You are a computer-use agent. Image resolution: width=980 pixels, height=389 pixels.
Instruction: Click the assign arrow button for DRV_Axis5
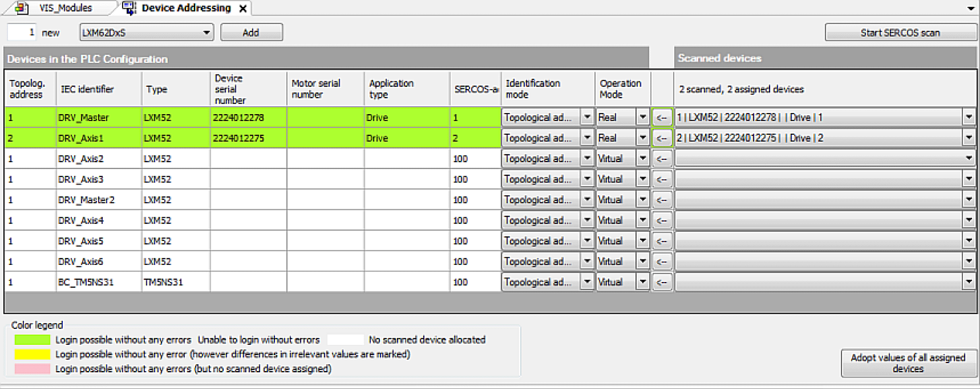click(662, 241)
